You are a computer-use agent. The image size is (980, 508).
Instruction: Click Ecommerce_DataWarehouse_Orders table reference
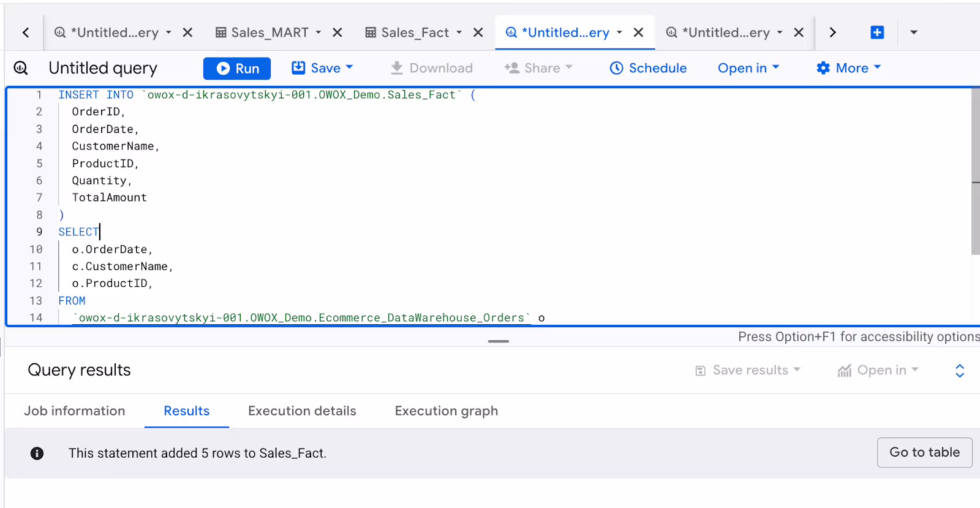(x=302, y=318)
